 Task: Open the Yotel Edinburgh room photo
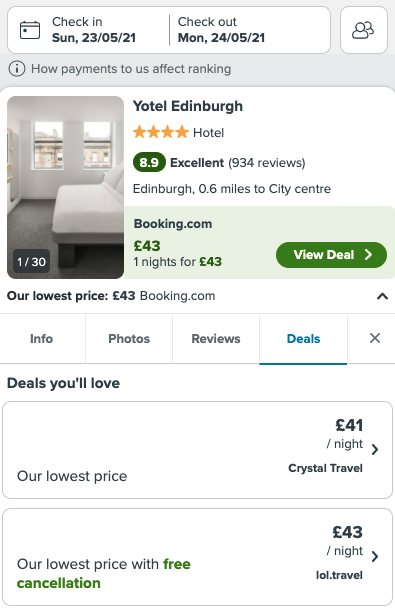click(x=66, y=188)
